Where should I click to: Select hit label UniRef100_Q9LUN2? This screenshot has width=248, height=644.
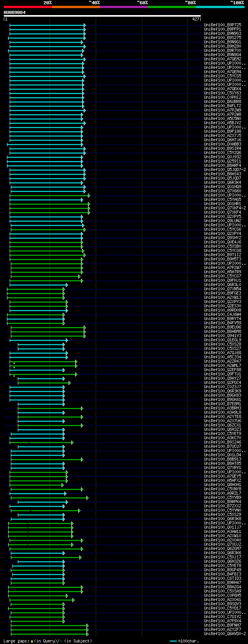[222, 221]
